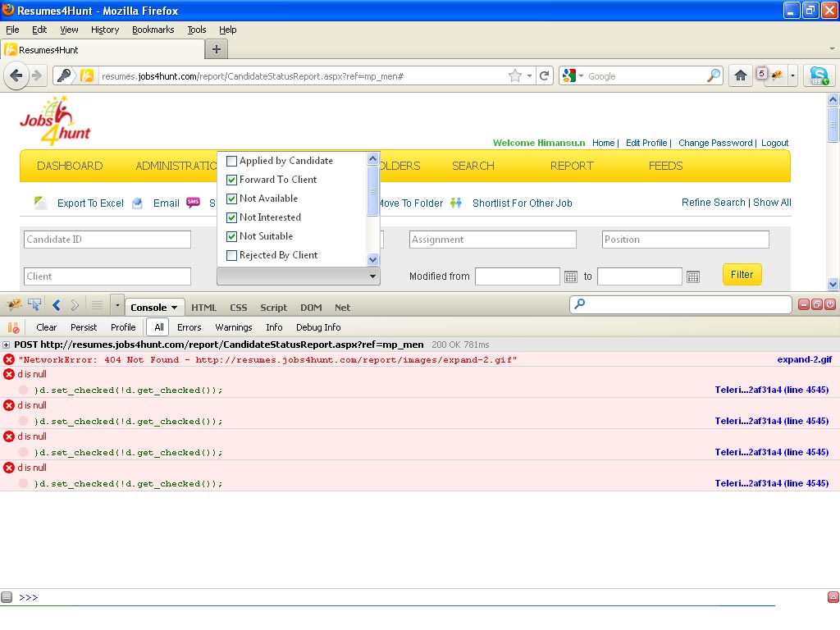Click into the Candidate ID field
The height and width of the screenshot is (630, 840).
coord(107,240)
